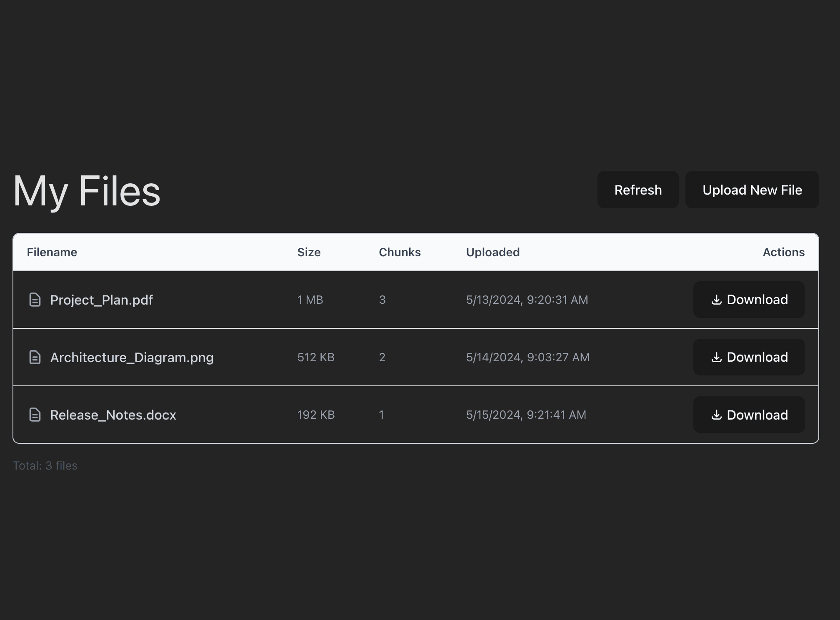Click the 192 KB size value
This screenshot has height=620, width=840.
pyautogui.click(x=316, y=415)
